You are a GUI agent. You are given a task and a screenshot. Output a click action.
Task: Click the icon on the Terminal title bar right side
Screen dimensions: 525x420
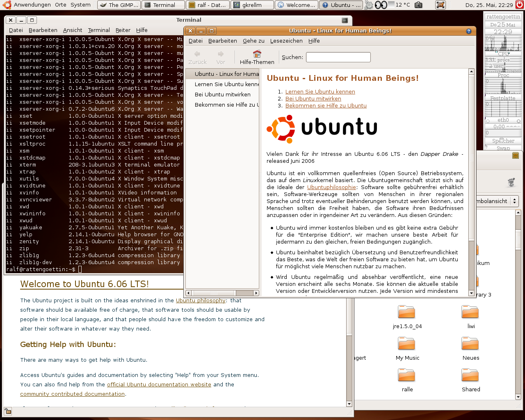pos(345,20)
